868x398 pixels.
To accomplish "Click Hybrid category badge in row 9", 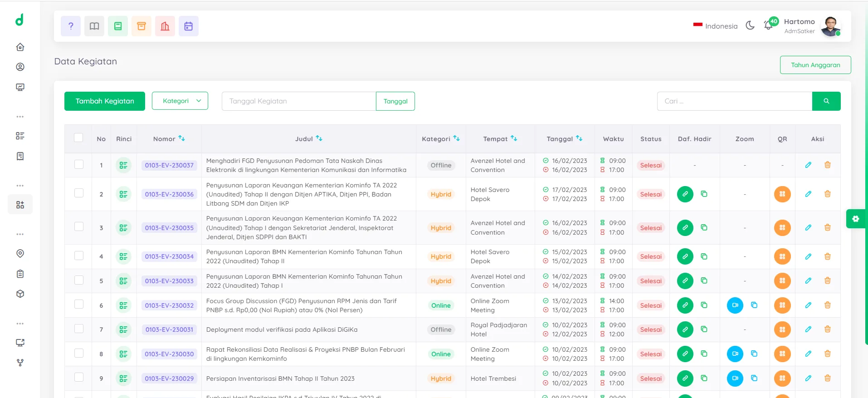I will coord(441,378).
